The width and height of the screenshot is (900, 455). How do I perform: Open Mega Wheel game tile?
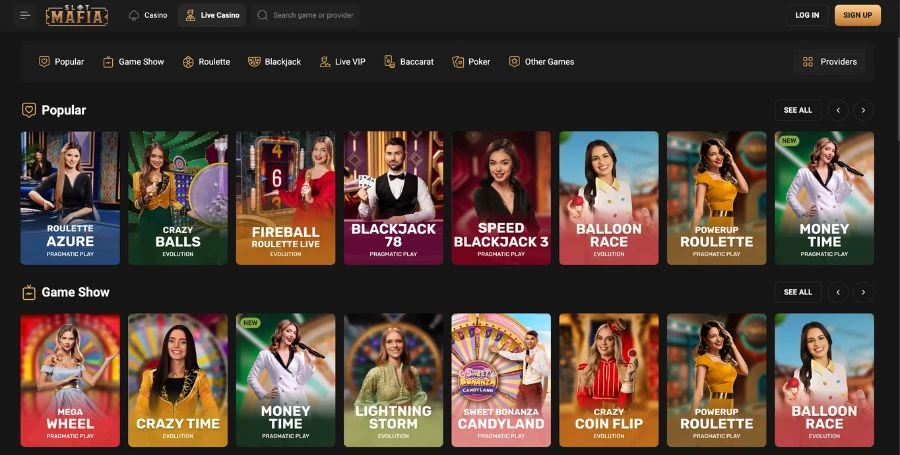(70, 380)
